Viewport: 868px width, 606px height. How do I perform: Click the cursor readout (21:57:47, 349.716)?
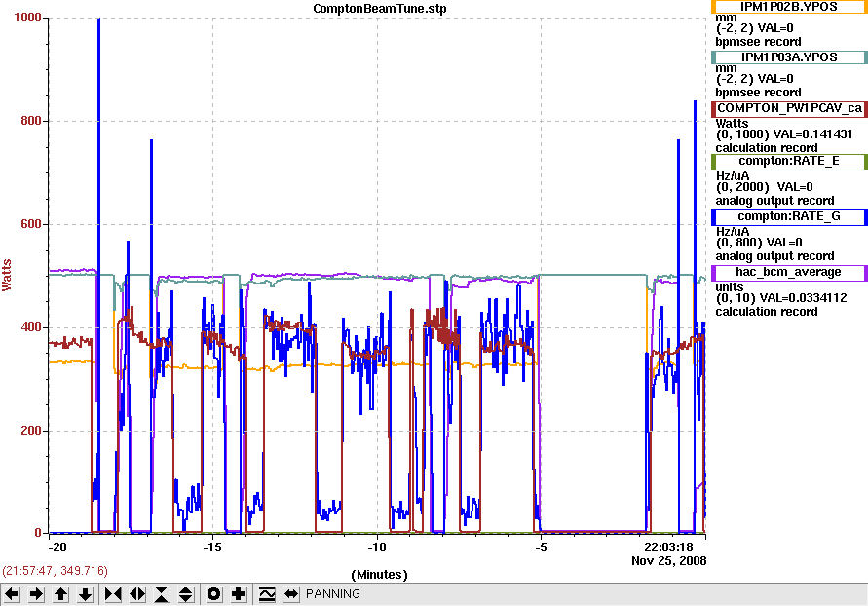pos(55,571)
